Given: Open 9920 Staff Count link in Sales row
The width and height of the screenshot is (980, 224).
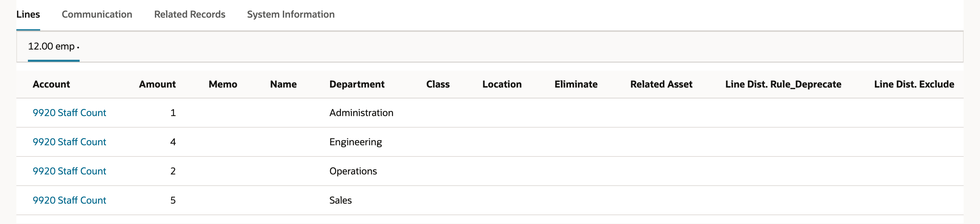Looking at the screenshot, I should click(x=69, y=201).
